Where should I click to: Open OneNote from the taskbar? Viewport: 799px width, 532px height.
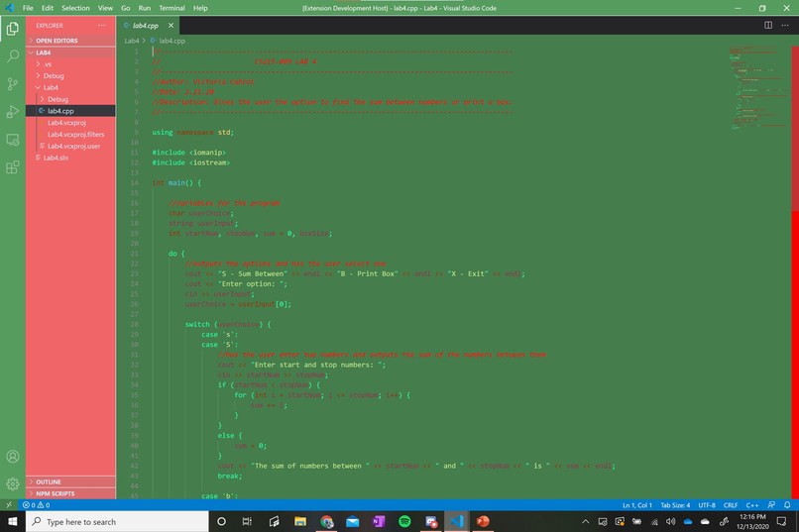pos(379,521)
